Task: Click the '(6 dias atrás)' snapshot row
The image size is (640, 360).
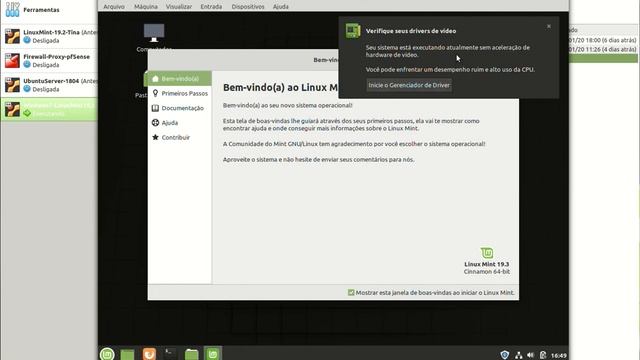Action: (603, 40)
